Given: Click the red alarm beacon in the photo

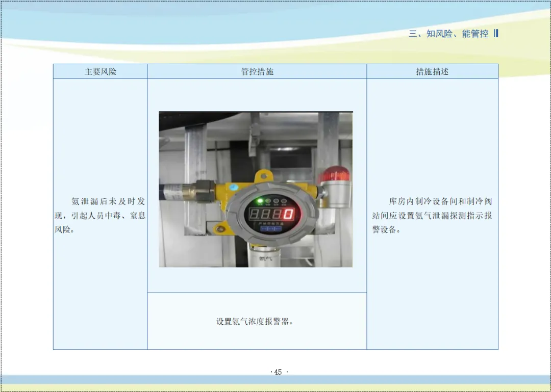Looking at the screenshot, I should pyautogui.click(x=336, y=174).
